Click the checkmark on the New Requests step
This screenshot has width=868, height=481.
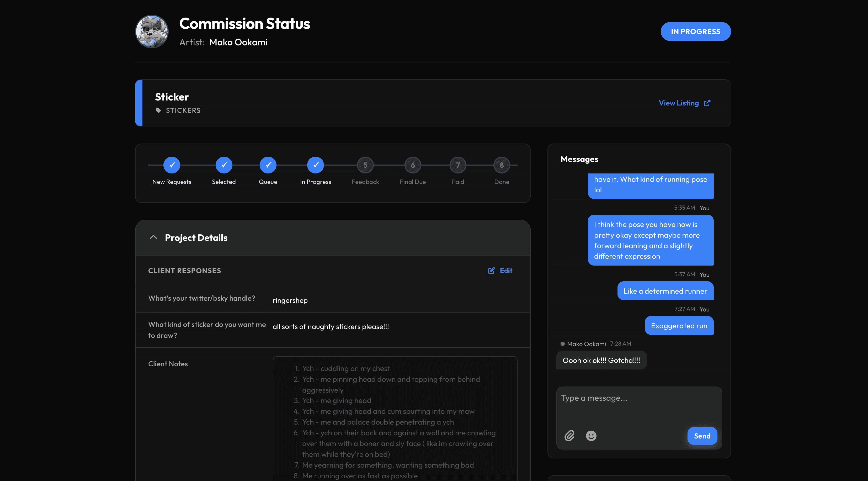172,165
